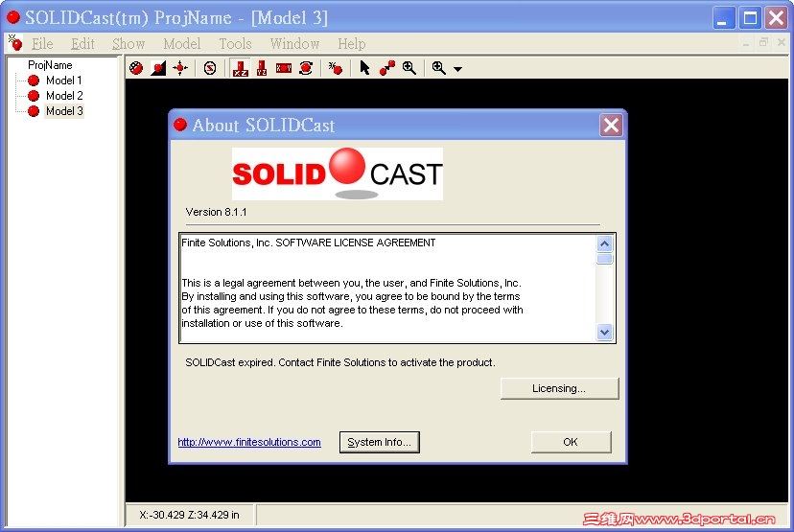794x532 pixels.
Task: Open the Show menu
Action: (128, 44)
